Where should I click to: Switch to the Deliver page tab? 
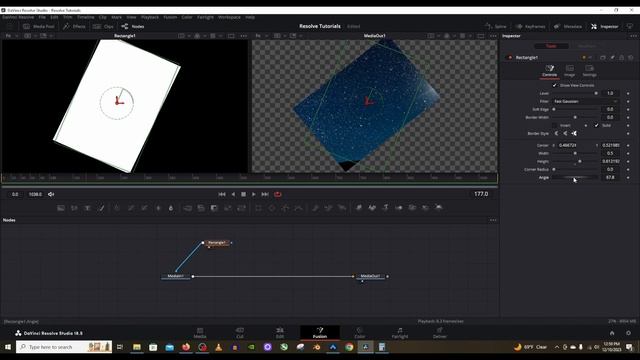coord(440,333)
